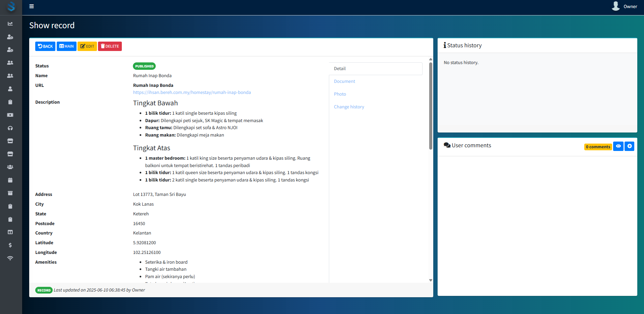
Task: Delete this record with the red button
Action: click(110, 46)
